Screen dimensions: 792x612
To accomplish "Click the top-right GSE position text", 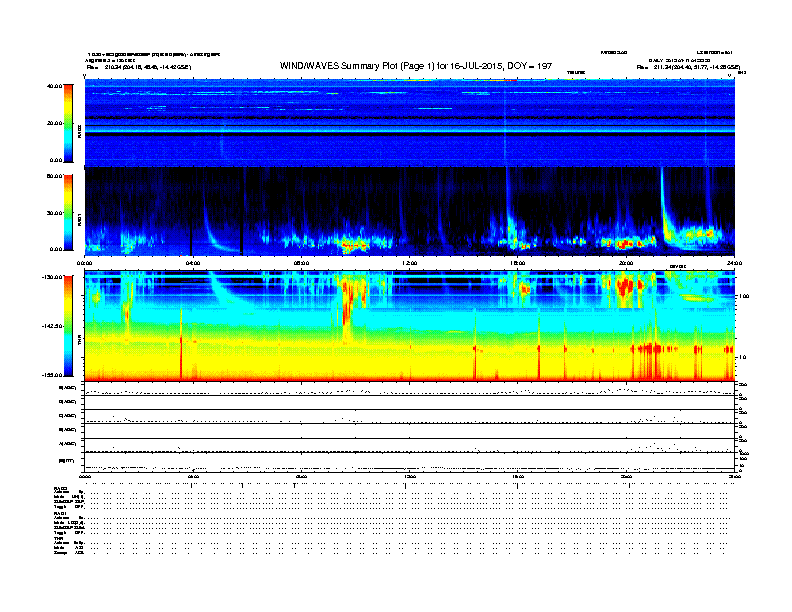I will 688,67.
